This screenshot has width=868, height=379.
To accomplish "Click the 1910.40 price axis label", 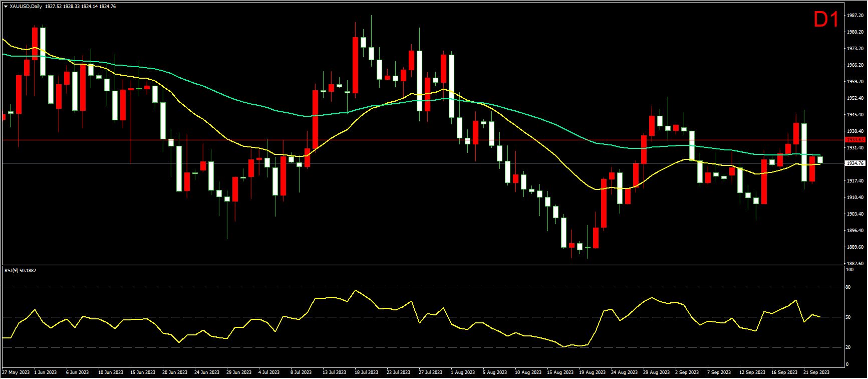I will click(x=854, y=198).
